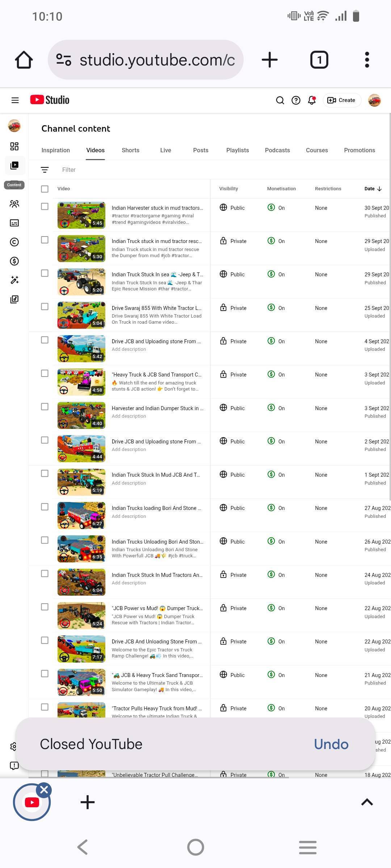Viewport: 391px width, 868px height.
Task: Click the Create button
Action: tap(341, 100)
